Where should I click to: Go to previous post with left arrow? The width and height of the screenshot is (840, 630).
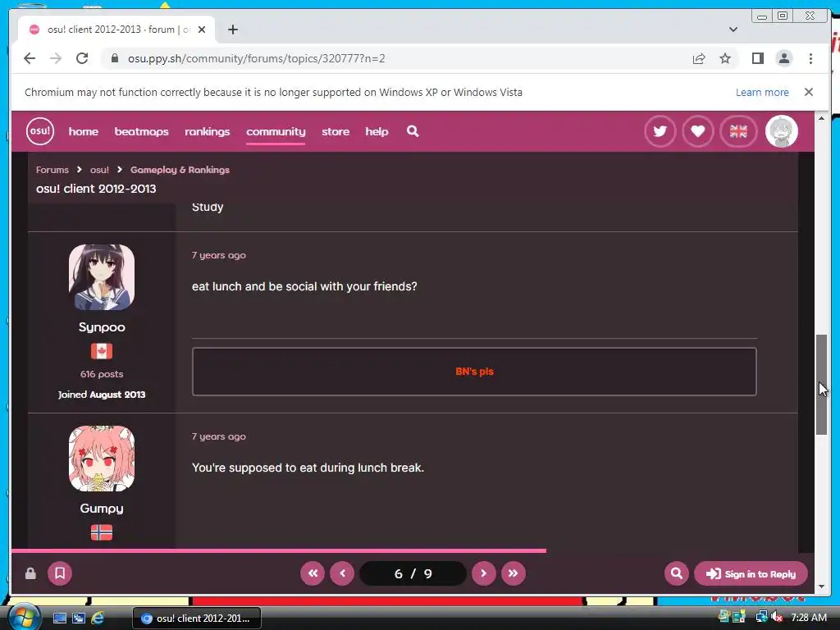click(342, 573)
